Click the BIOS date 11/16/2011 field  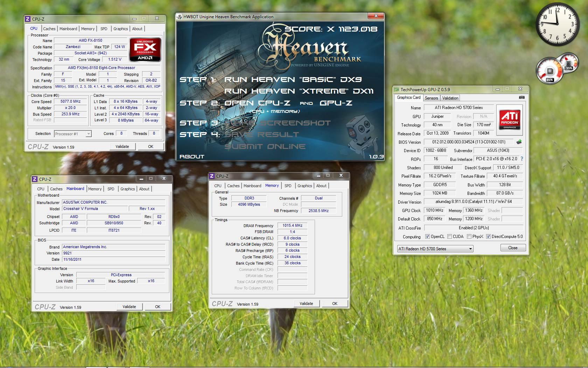(113, 259)
